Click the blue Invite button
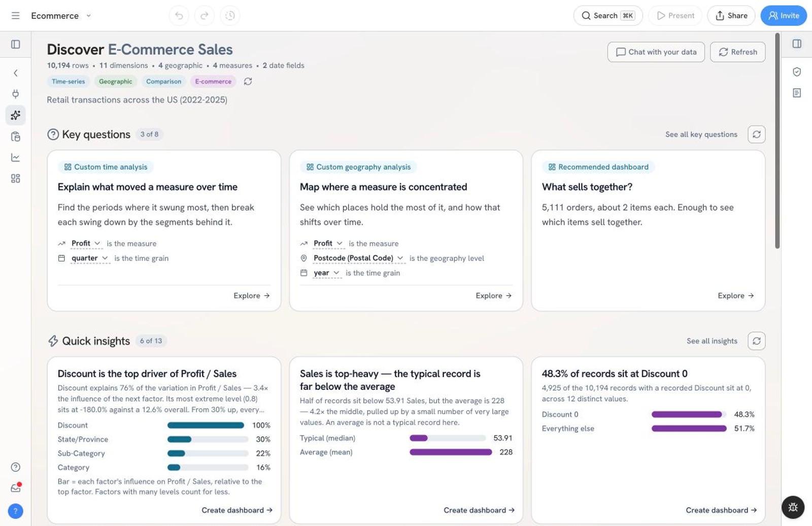This screenshot has width=812, height=526. point(784,16)
